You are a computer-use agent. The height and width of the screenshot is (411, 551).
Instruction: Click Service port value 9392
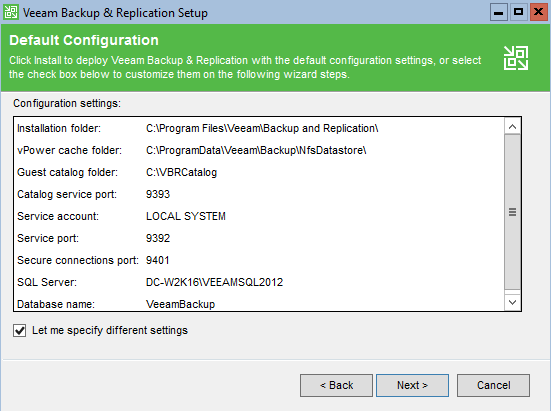click(x=158, y=238)
